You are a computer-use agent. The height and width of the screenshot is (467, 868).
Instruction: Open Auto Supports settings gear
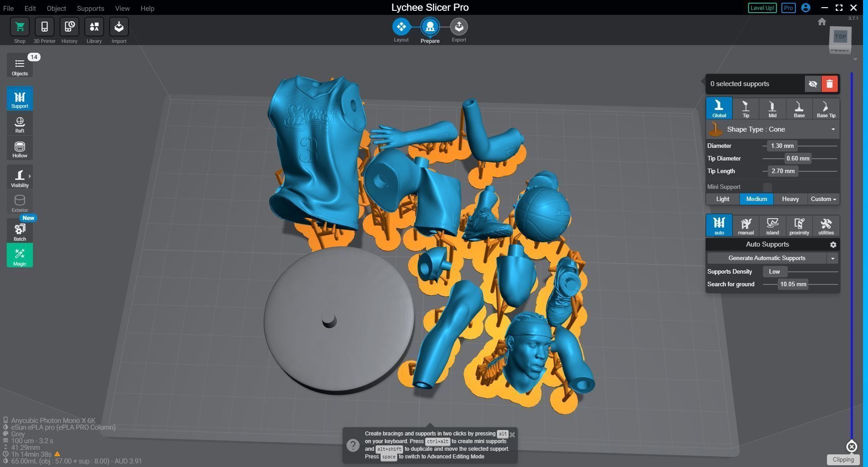[x=833, y=245]
